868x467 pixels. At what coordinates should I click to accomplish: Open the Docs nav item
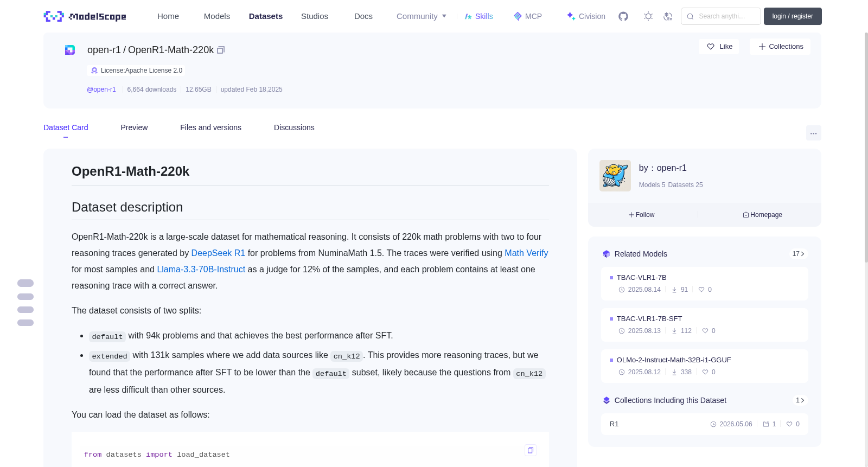(x=363, y=16)
